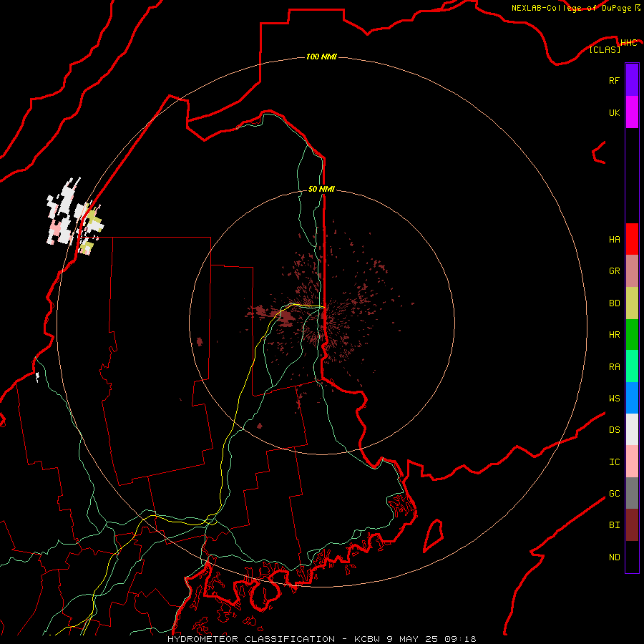Click the DS white legend color block
Screen dimensions: 644x644
(632, 429)
